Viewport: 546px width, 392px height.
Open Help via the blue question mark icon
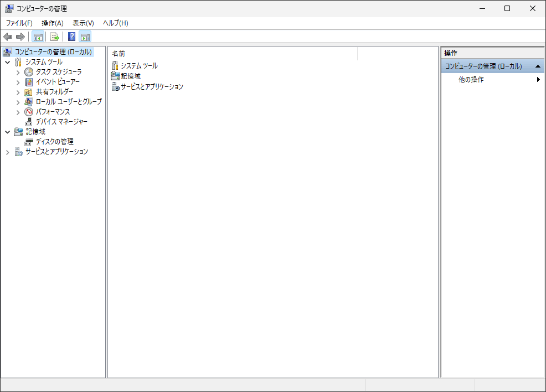tap(72, 37)
